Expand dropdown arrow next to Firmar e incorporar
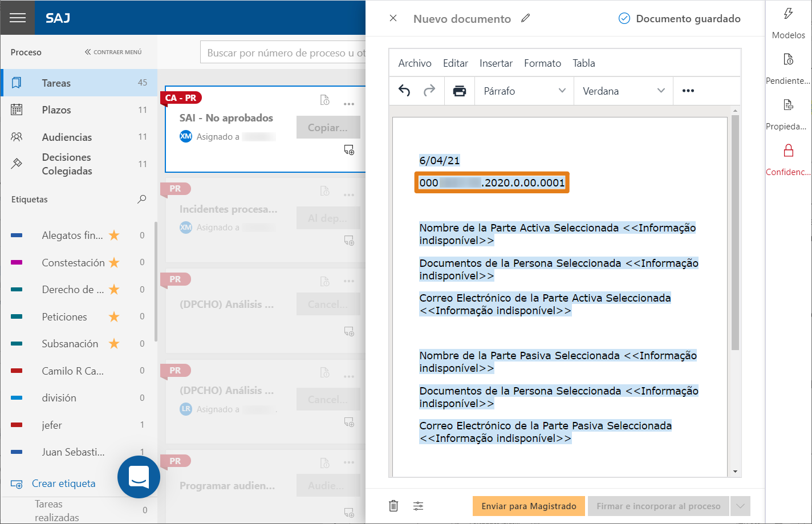 tap(741, 506)
